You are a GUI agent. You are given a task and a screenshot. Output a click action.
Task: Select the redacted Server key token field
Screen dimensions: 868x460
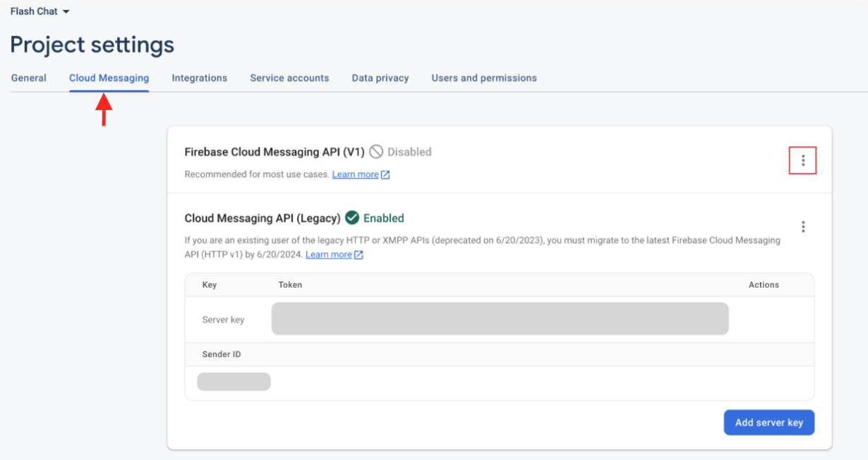point(500,319)
